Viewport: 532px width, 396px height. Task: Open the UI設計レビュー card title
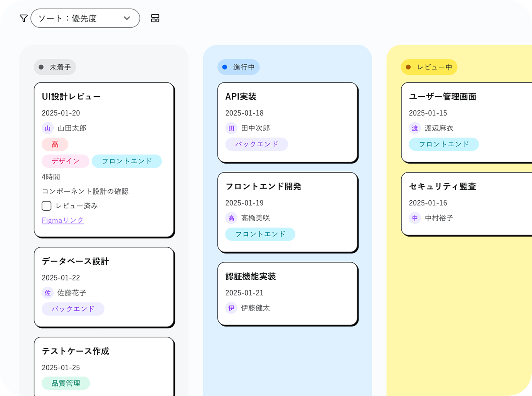point(71,96)
